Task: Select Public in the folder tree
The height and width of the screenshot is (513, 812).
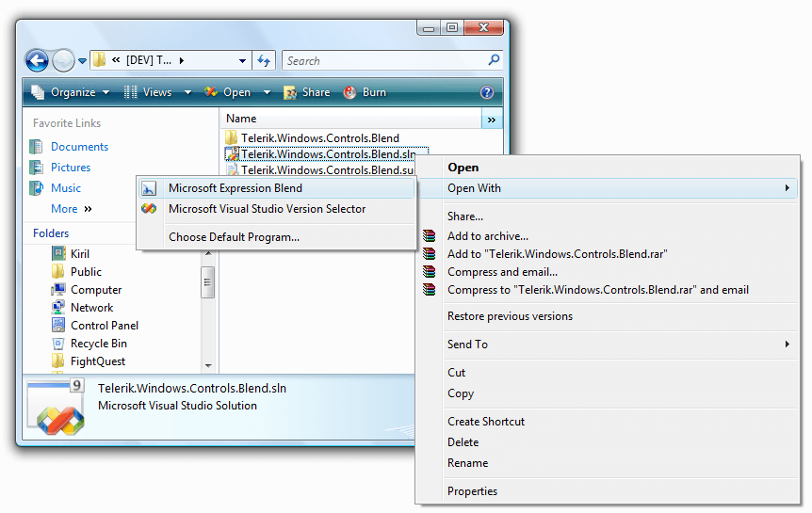Action: 86,272
